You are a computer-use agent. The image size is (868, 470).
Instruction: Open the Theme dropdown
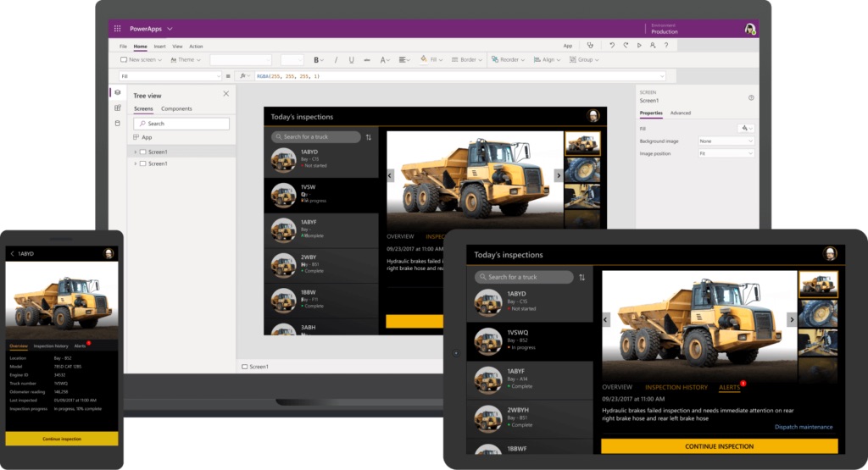pyautogui.click(x=186, y=60)
